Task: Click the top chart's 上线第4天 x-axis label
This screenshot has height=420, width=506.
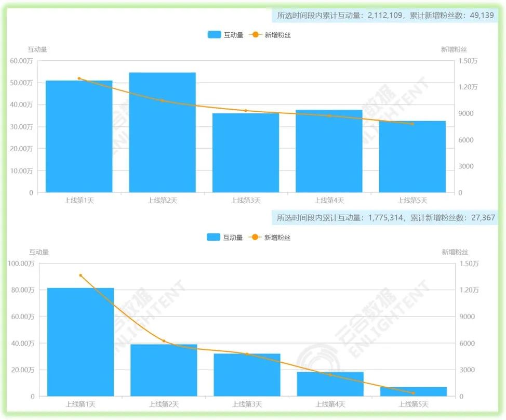Action: pyautogui.click(x=329, y=201)
